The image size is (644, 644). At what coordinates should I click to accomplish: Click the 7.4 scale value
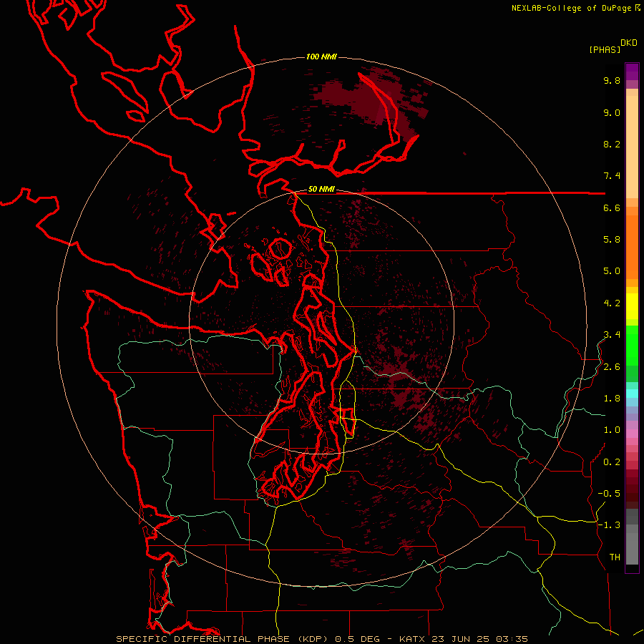pos(612,176)
